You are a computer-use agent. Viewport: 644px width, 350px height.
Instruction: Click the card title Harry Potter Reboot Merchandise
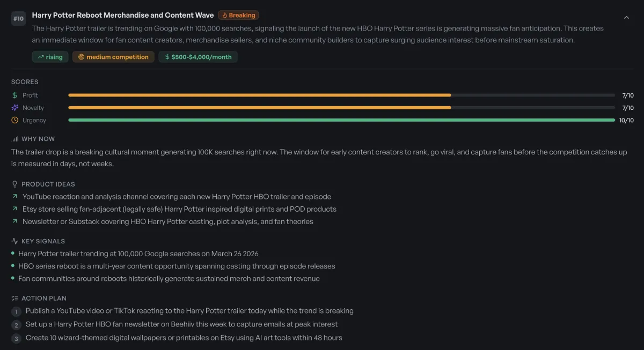pos(122,16)
